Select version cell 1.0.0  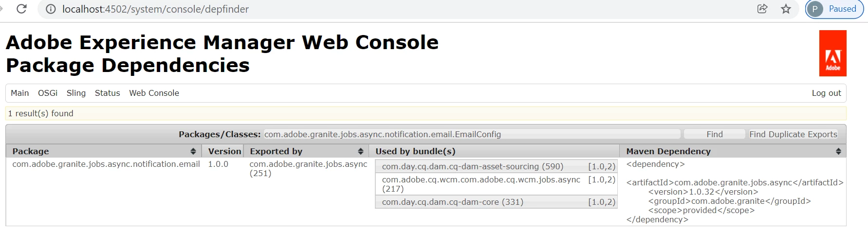pyautogui.click(x=218, y=164)
